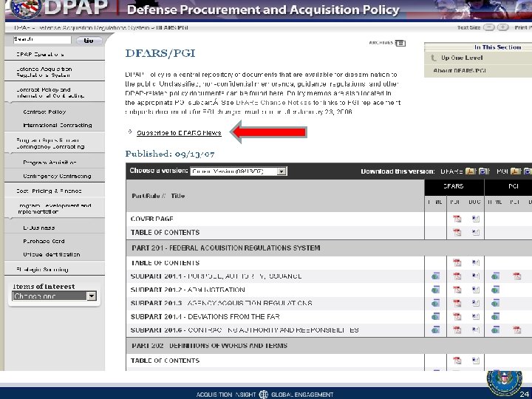Open Subpart 201.4 PGI HTML icon
The height and width of the screenshot is (399, 532).
[x=495, y=316]
